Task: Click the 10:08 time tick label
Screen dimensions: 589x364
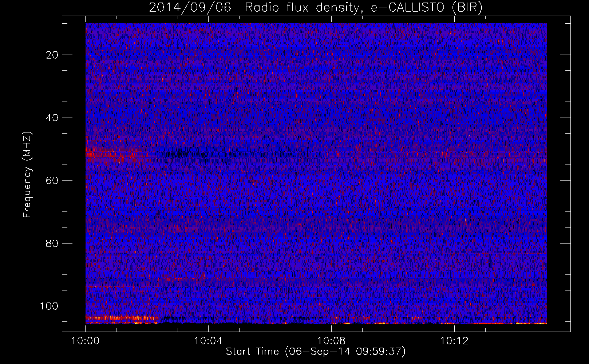Action: point(331,341)
